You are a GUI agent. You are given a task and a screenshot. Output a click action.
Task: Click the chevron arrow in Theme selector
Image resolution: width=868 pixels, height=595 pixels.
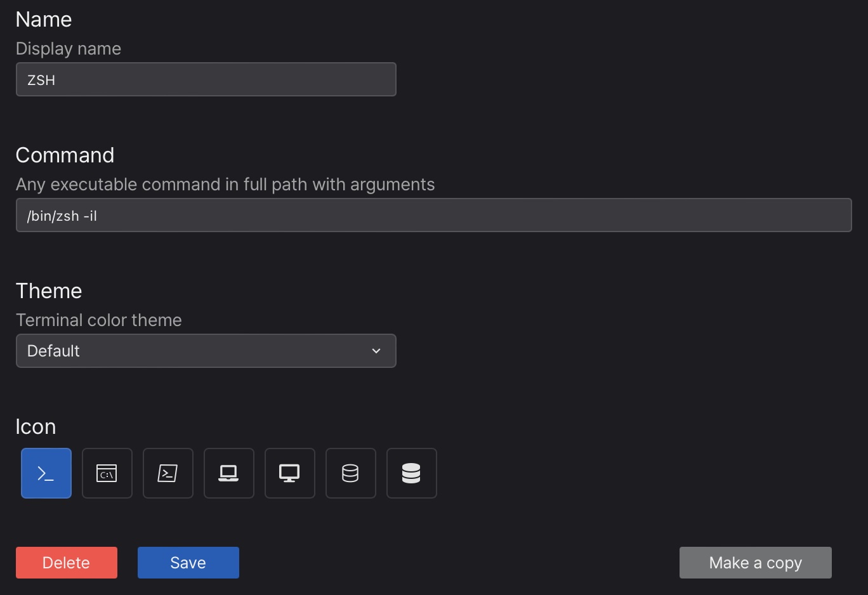[376, 351]
